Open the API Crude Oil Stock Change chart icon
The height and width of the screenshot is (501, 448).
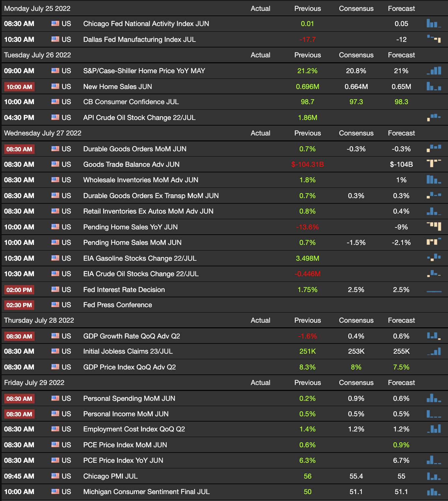click(x=434, y=117)
